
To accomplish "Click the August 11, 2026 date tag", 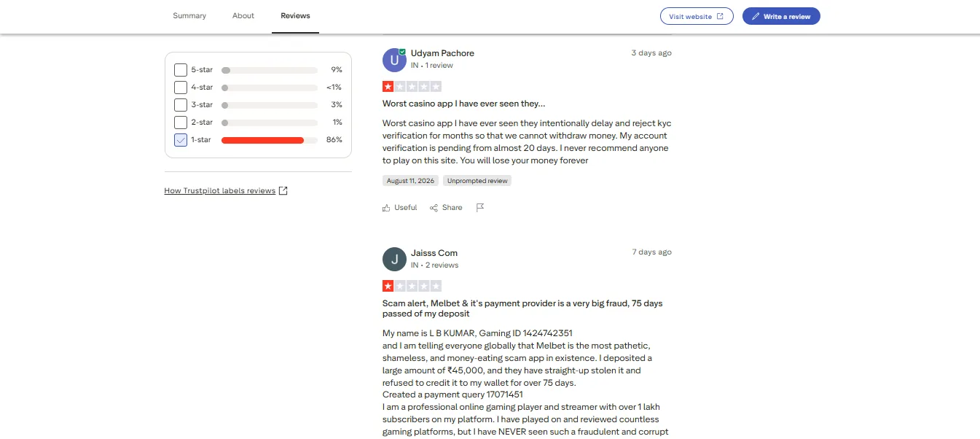I will 411,181.
